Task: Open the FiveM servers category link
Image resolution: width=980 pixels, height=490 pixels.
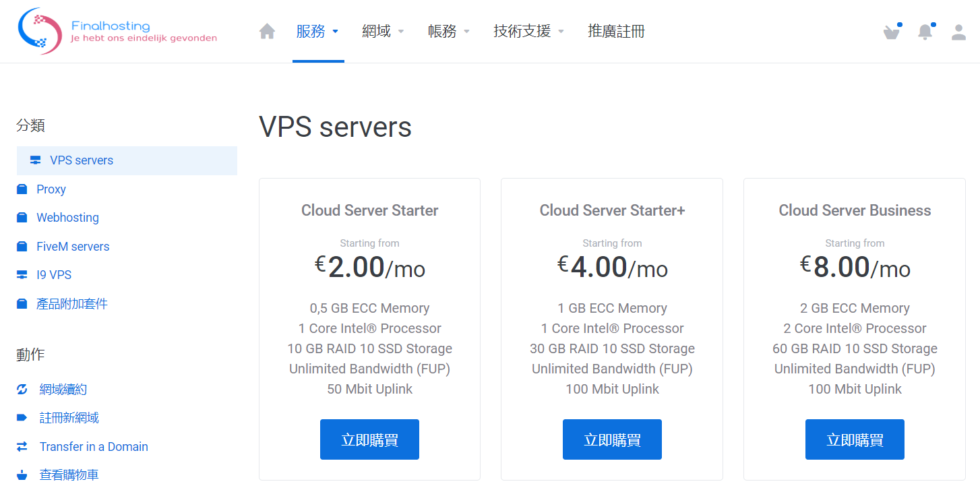Action: (x=73, y=247)
